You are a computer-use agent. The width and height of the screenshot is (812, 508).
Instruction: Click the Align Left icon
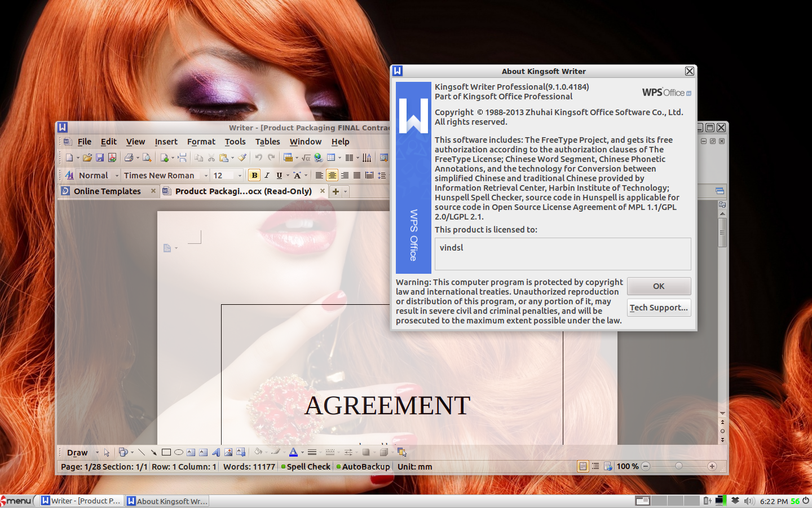(319, 176)
